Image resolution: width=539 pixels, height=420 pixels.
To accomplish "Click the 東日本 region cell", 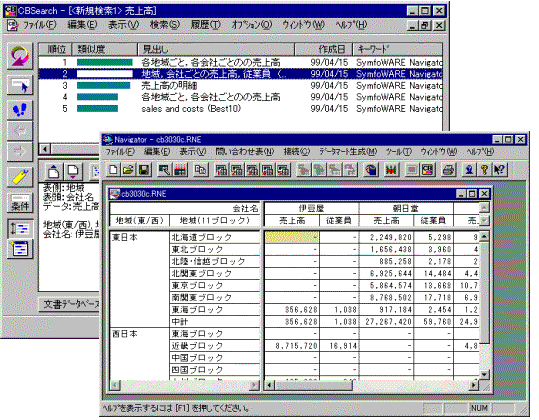I will tap(140, 279).
